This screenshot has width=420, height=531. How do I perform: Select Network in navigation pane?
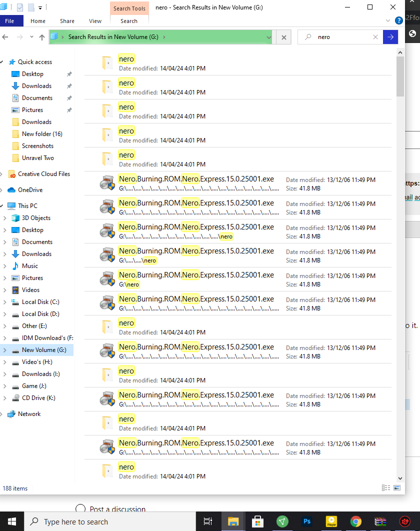[x=29, y=414]
